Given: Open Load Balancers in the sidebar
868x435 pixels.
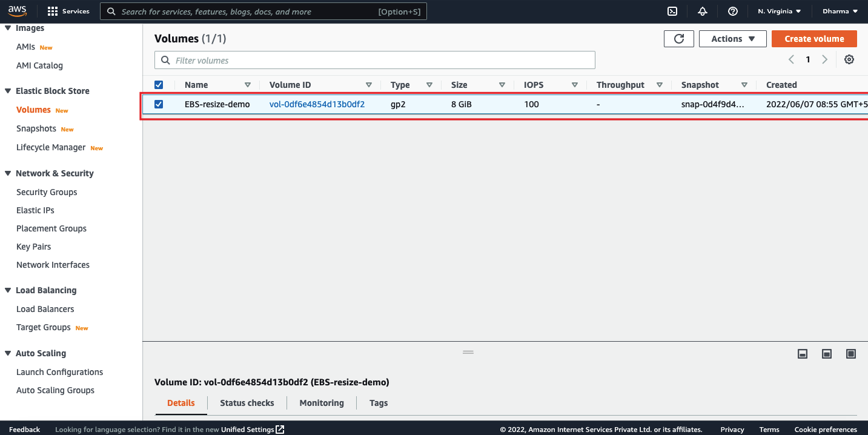Looking at the screenshot, I should pos(45,309).
